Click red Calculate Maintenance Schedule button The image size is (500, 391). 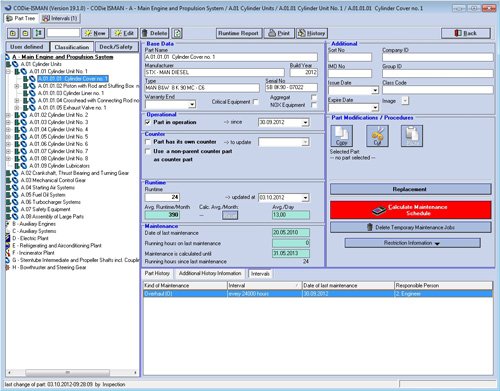(x=410, y=210)
